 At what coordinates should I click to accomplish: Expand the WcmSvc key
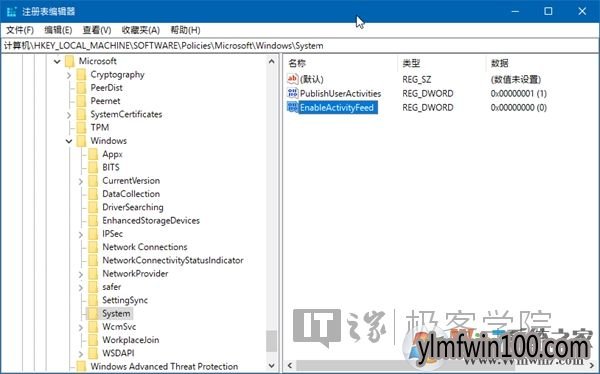[x=81, y=327]
